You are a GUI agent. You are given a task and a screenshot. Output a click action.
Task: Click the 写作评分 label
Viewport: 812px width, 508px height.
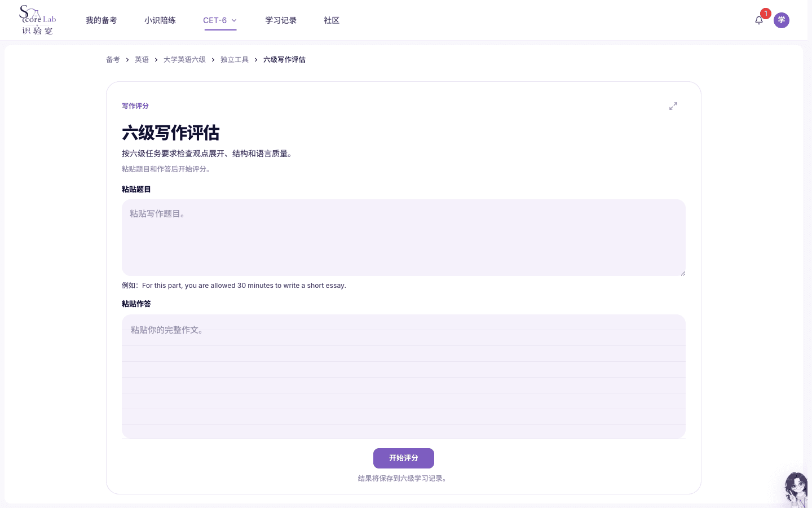pyautogui.click(x=135, y=106)
